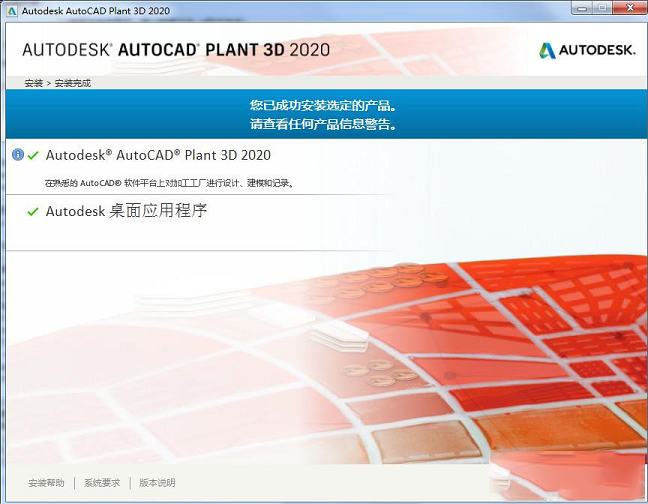
Task: Click the green checkmark next to AutoCAD Plant 3D 2020
Action: (x=33, y=156)
